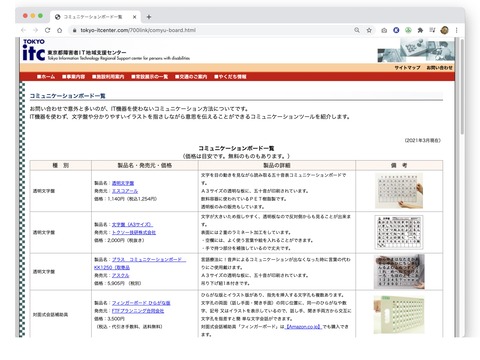Open the エスコアール vendor link

(x=125, y=191)
